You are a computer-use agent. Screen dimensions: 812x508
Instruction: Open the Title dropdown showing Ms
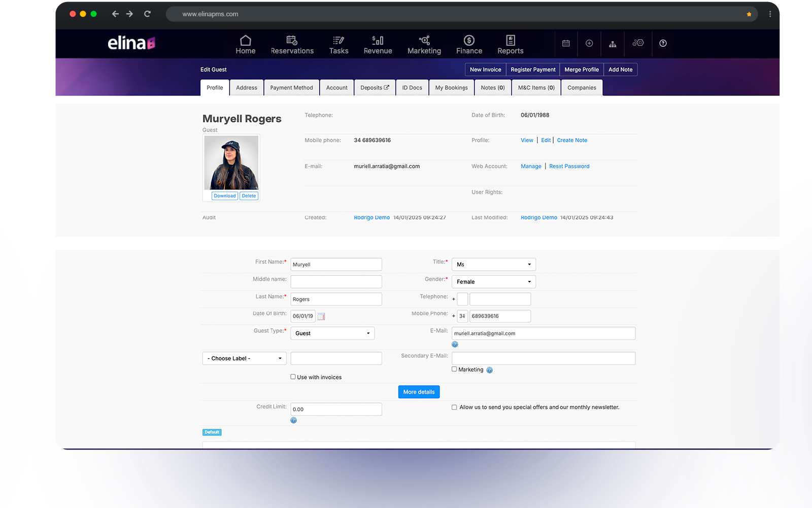pos(494,264)
